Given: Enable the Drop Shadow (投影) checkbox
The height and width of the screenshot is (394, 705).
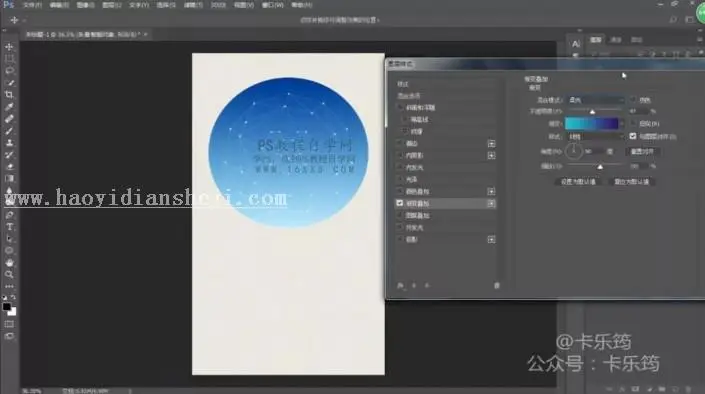Looking at the screenshot, I should click(x=400, y=240).
